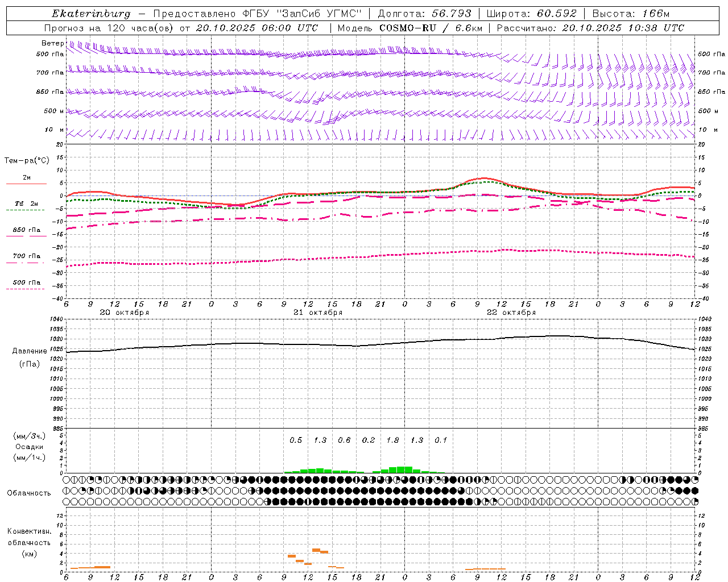Click the 22 октября date label
The image size is (728, 582).
point(511,313)
